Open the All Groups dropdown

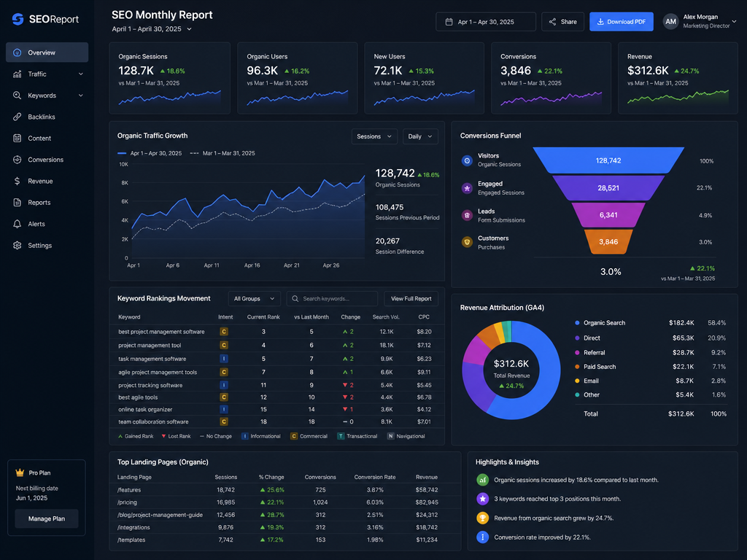pyautogui.click(x=254, y=298)
